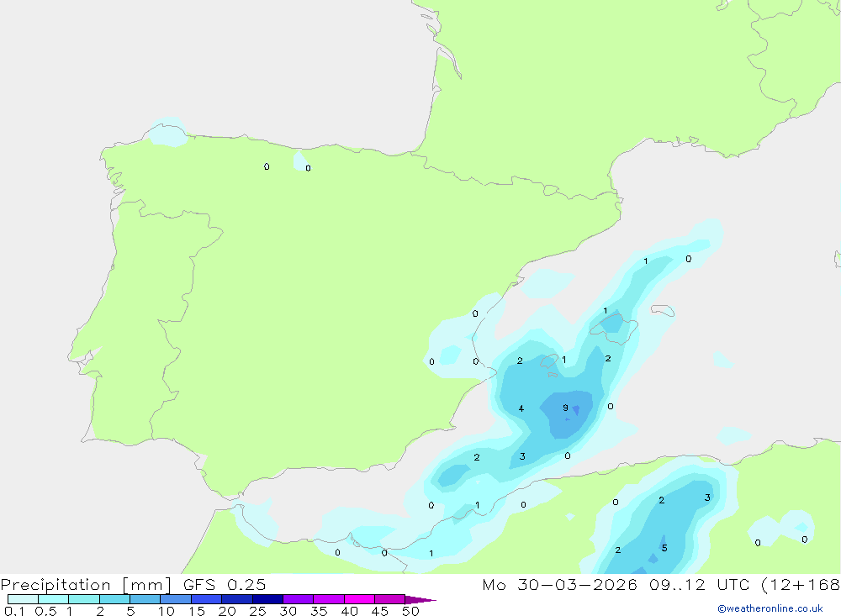
Task: Click the '20' legend scale label
Action: pos(227,611)
